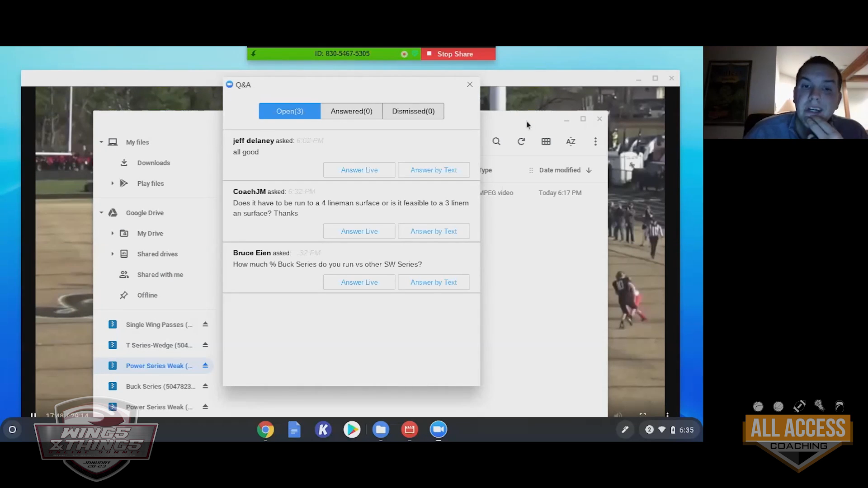Toggle sort direction on Date modified column

[589, 170]
